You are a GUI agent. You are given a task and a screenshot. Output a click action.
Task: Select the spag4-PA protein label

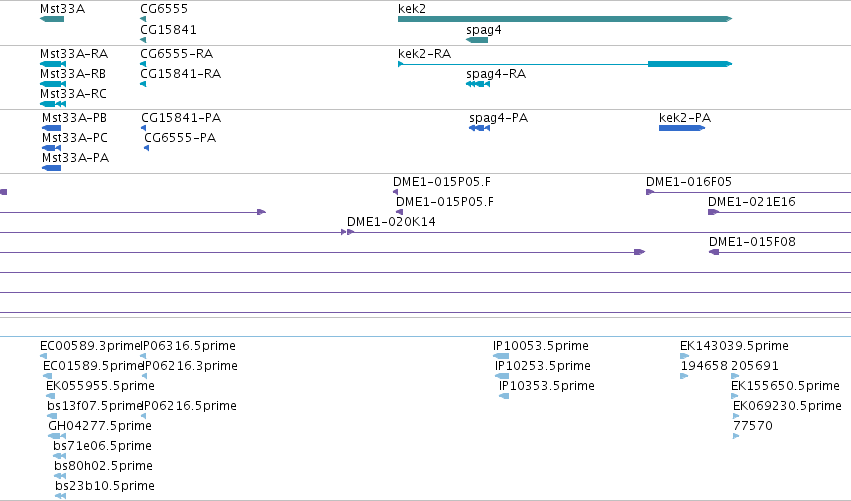click(499, 118)
